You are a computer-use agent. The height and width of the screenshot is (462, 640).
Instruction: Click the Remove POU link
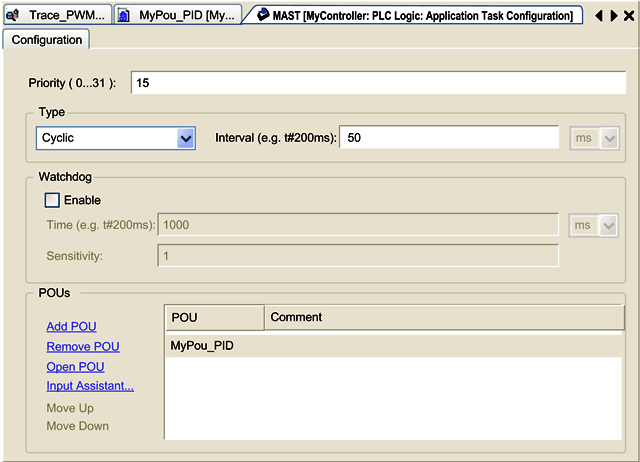pyautogui.click(x=82, y=347)
